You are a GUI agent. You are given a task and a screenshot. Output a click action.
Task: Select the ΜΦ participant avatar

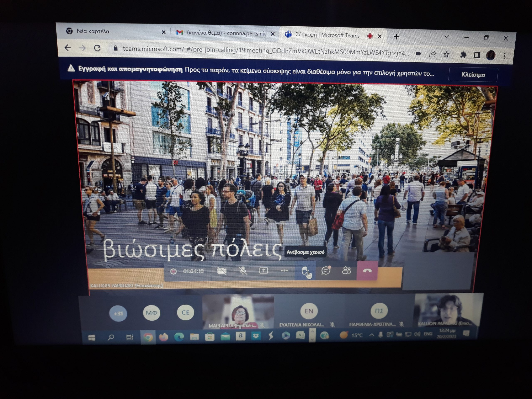click(151, 313)
